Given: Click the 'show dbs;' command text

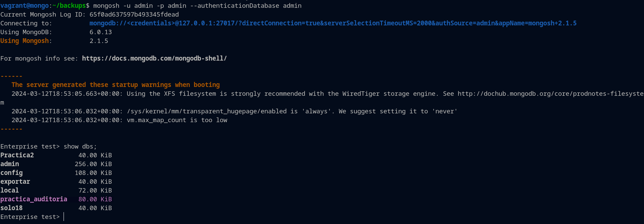Looking at the screenshot, I should click(80, 147).
